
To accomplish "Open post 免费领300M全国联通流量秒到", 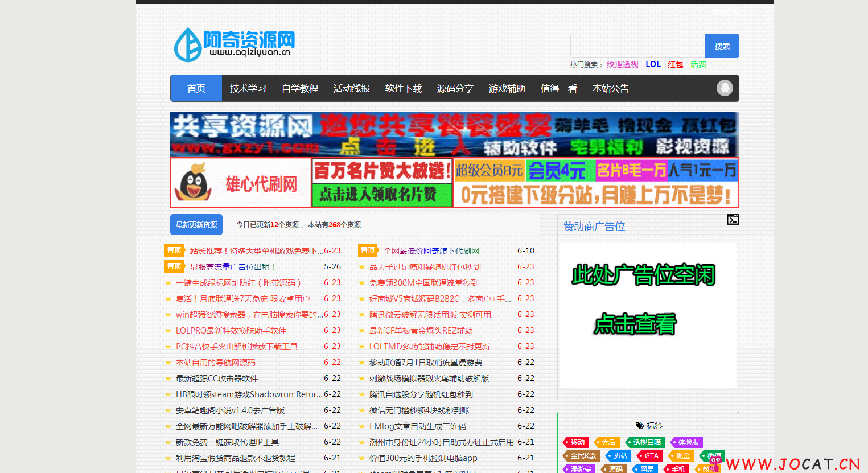I will point(424,283).
